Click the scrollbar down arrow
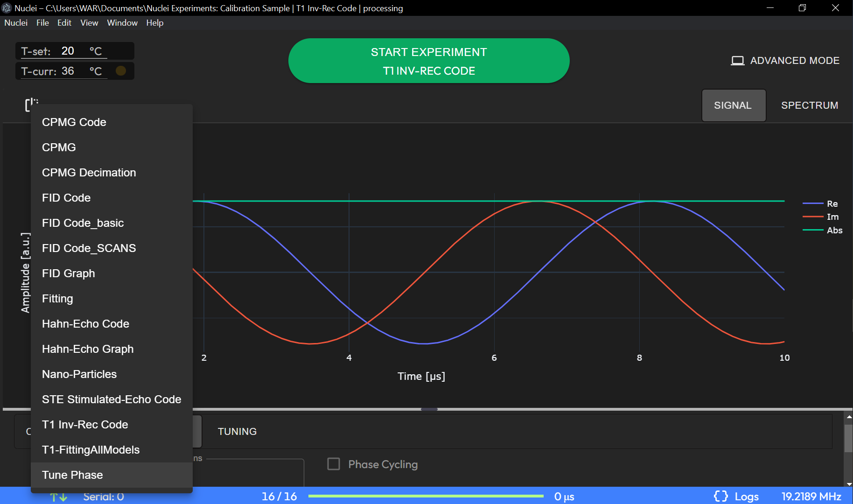Image resolution: width=853 pixels, height=504 pixels. click(849, 484)
